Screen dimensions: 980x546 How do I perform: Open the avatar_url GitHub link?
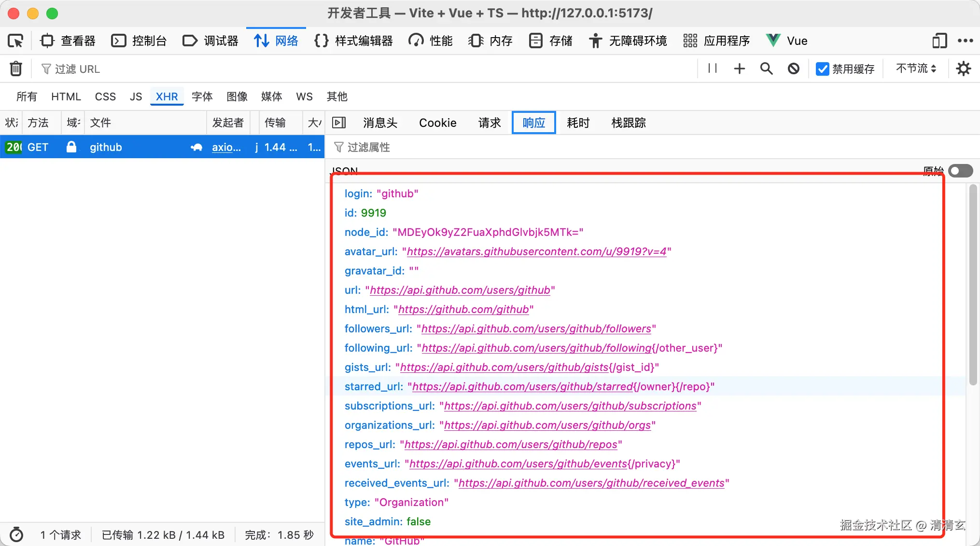click(537, 251)
